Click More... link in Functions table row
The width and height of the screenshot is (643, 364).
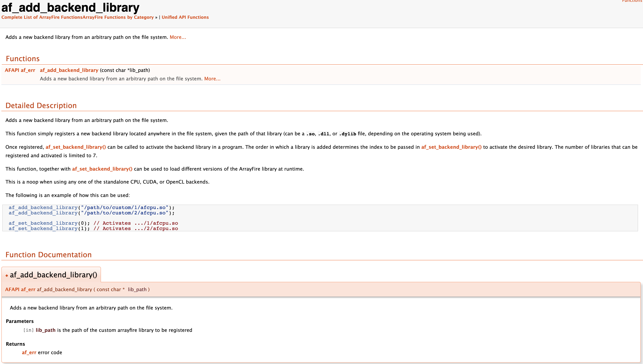point(212,79)
